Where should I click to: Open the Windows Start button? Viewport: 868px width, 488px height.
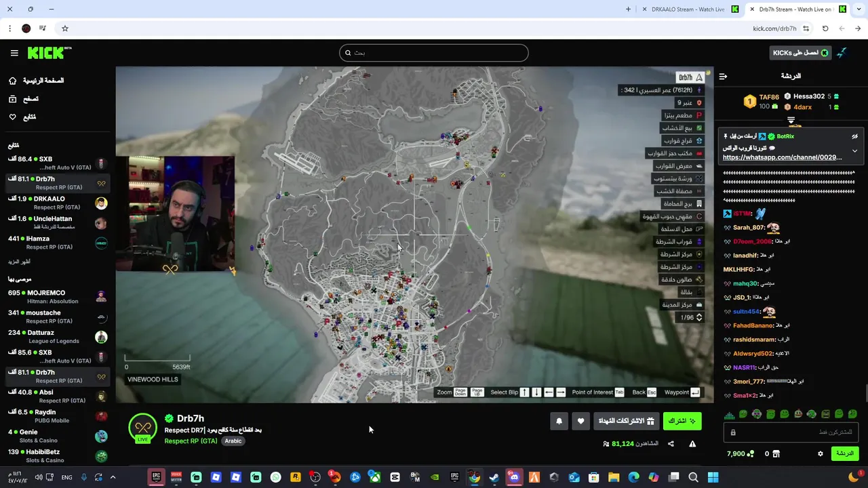(713, 477)
